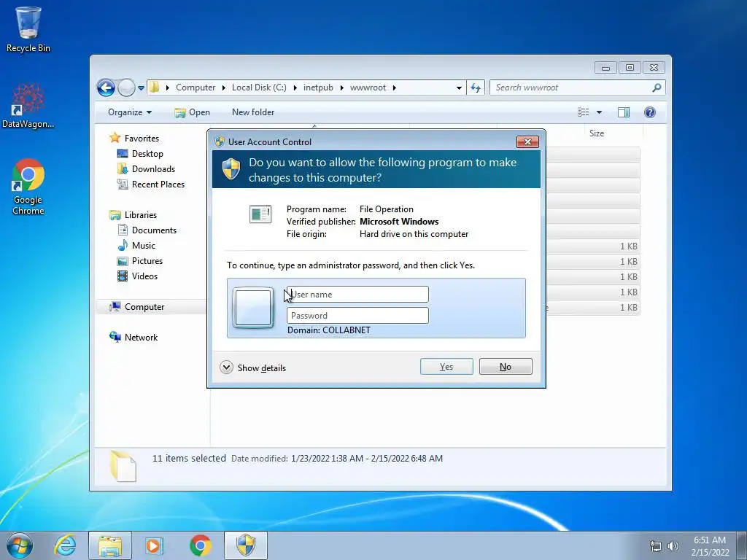Image resolution: width=747 pixels, height=560 pixels.
Task: Open the Organize menu
Action: click(130, 112)
